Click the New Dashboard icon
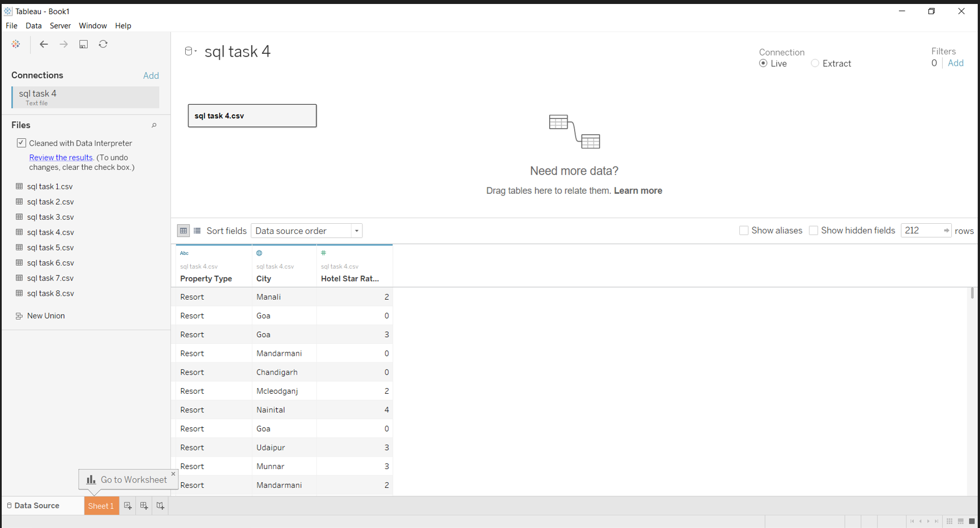Image resolution: width=980 pixels, height=528 pixels. 144,506
